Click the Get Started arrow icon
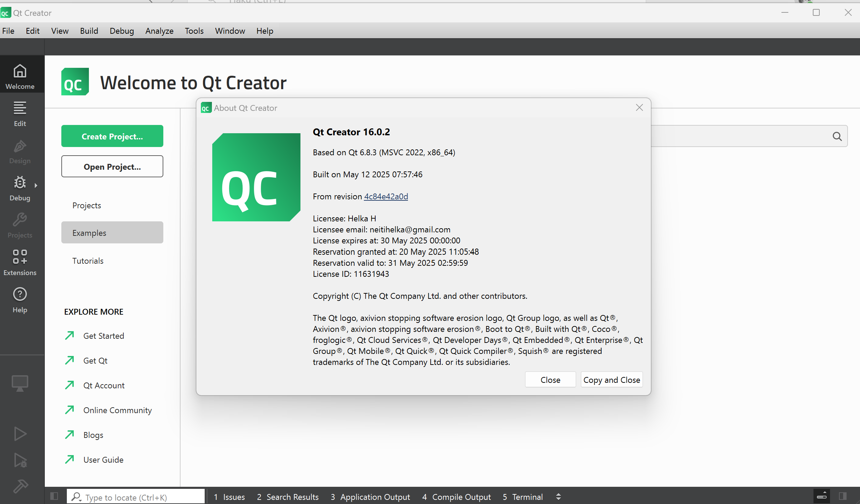 pyautogui.click(x=70, y=335)
